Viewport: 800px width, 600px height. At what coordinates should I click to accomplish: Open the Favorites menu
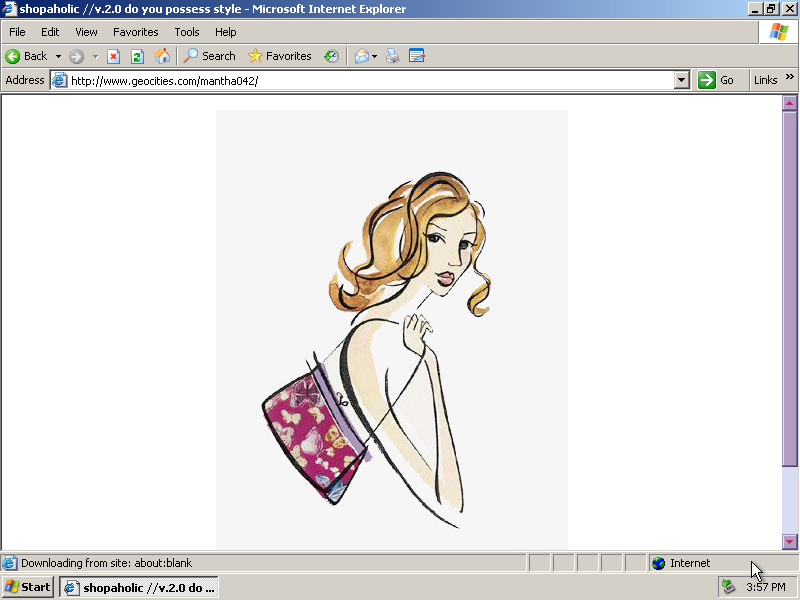136,32
